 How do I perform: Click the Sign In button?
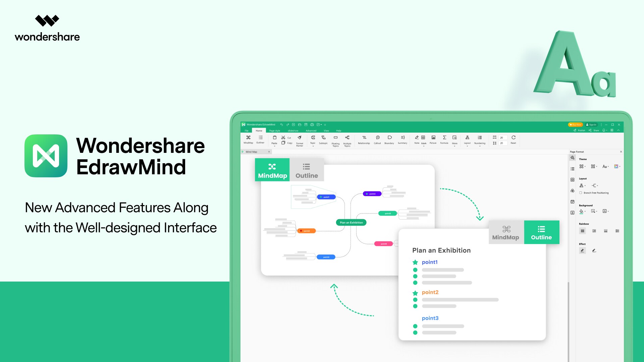tap(591, 125)
